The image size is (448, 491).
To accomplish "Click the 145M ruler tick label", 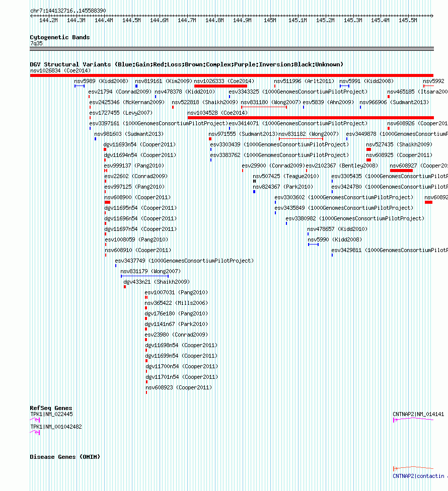I will pos(270,20).
